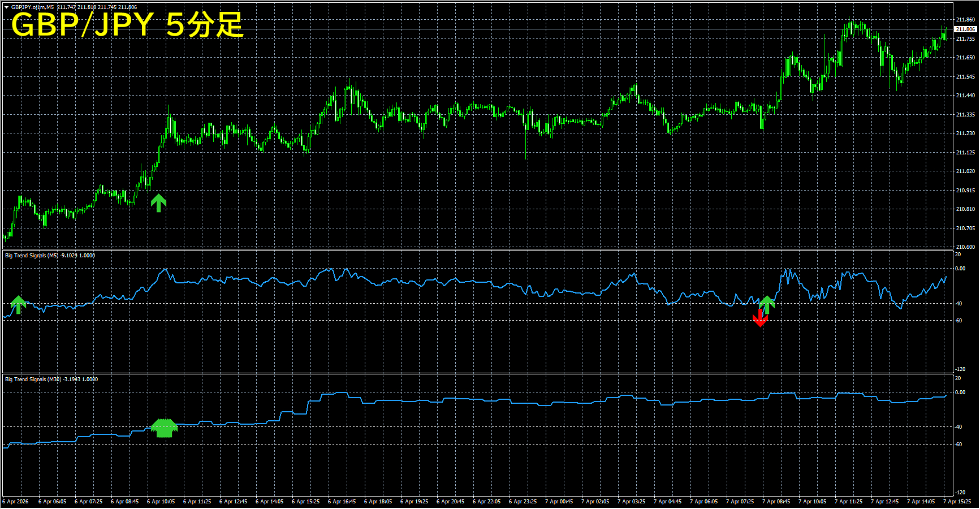Click the 6 Apr 16:45 time label
Screen dimensions: 980x509
click(x=342, y=502)
